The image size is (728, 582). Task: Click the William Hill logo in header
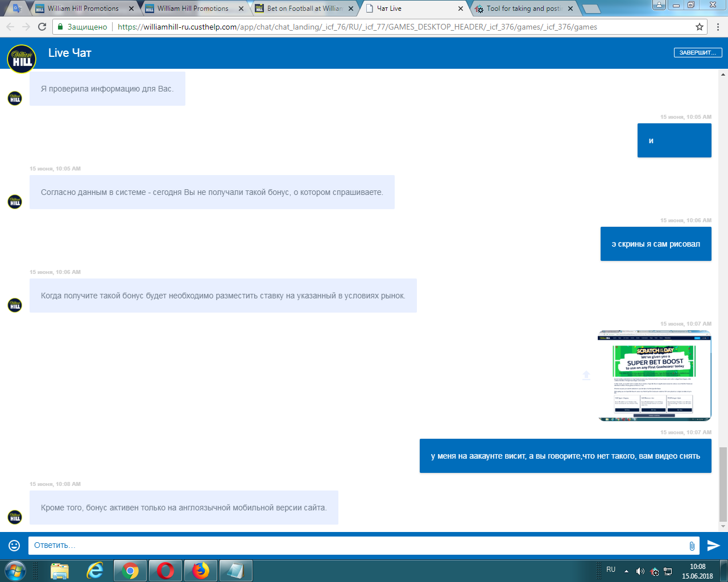(22, 59)
